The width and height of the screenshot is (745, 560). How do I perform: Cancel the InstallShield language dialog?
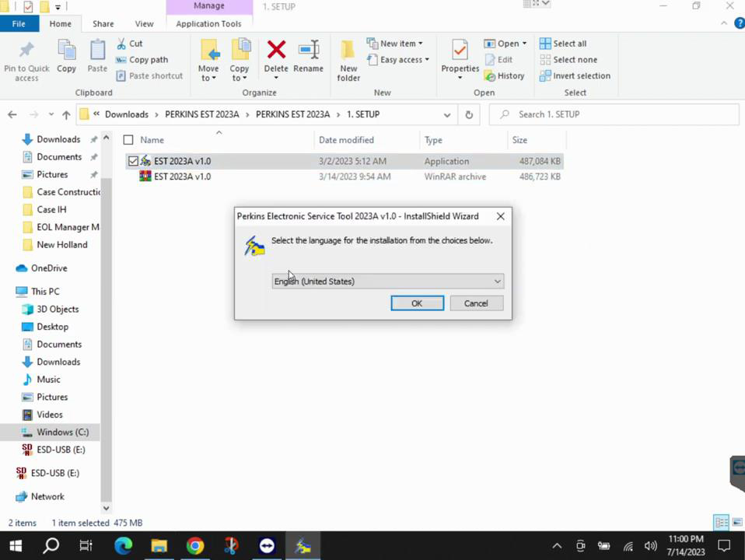tap(476, 303)
